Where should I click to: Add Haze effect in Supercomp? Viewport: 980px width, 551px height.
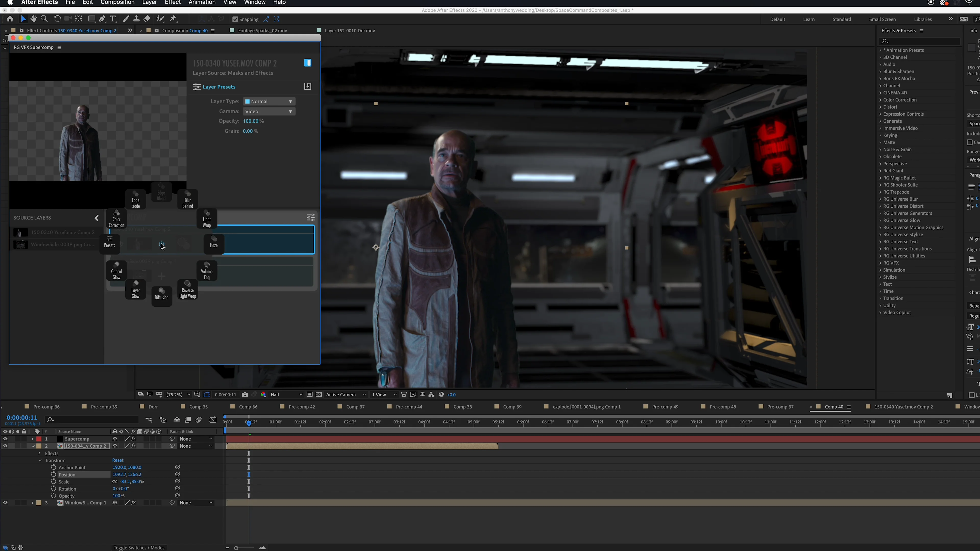coord(214,244)
